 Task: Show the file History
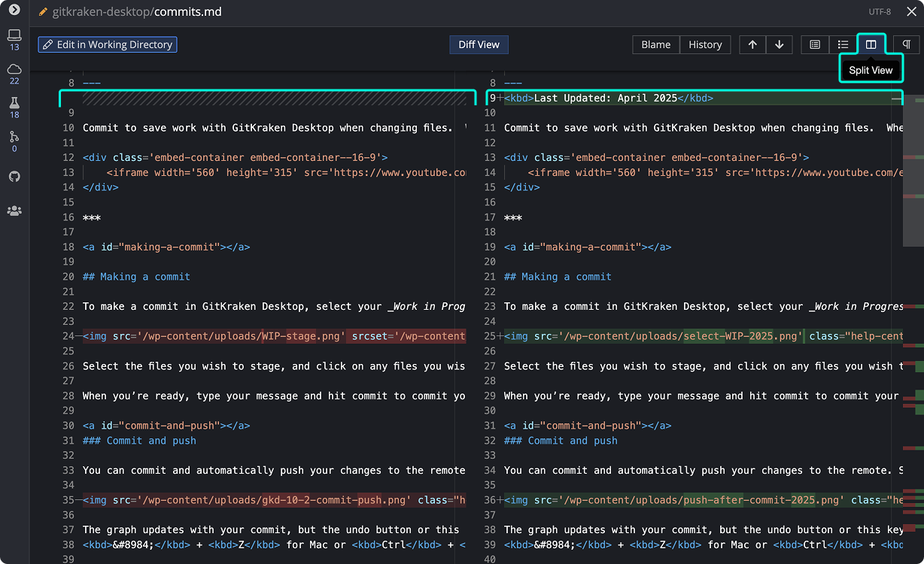click(x=705, y=44)
